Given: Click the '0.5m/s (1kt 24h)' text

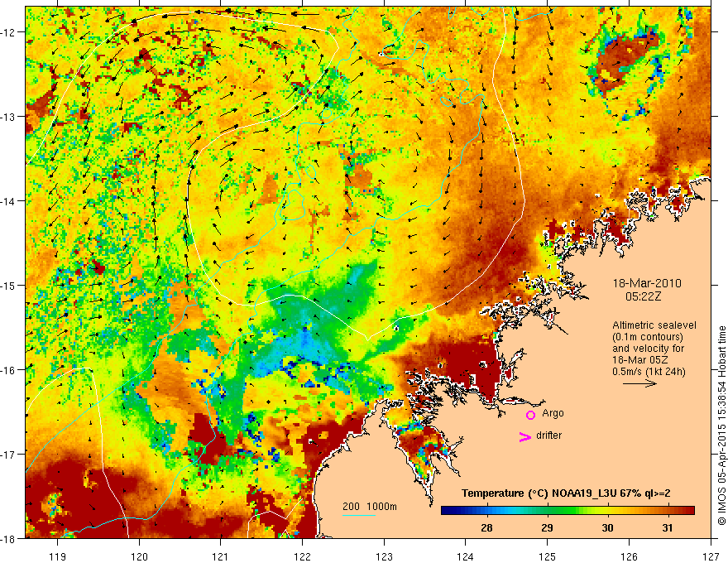Looking at the screenshot, I should 649,371.
